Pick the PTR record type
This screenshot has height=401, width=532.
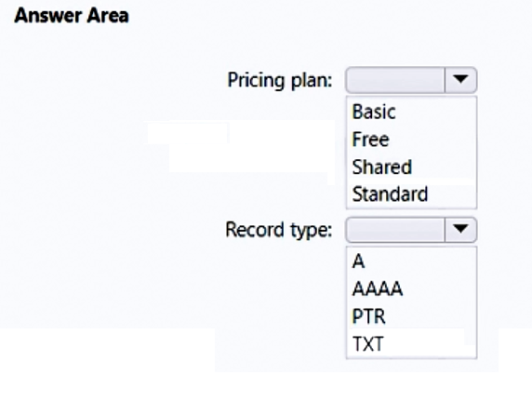click(x=369, y=316)
